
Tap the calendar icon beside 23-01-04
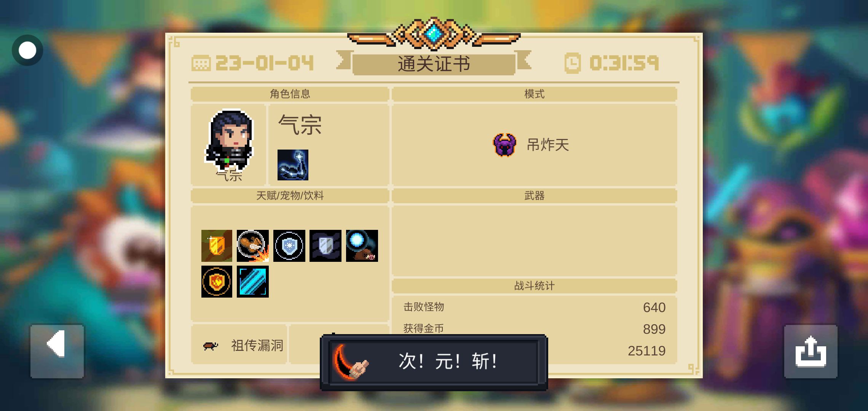(201, 63)
